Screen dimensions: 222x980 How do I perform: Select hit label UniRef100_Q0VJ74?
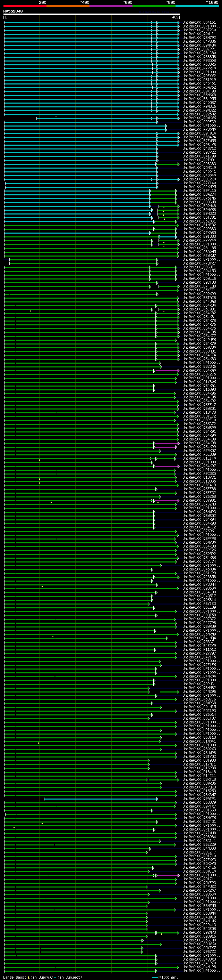pyautogui.click(x=199, y=561)
